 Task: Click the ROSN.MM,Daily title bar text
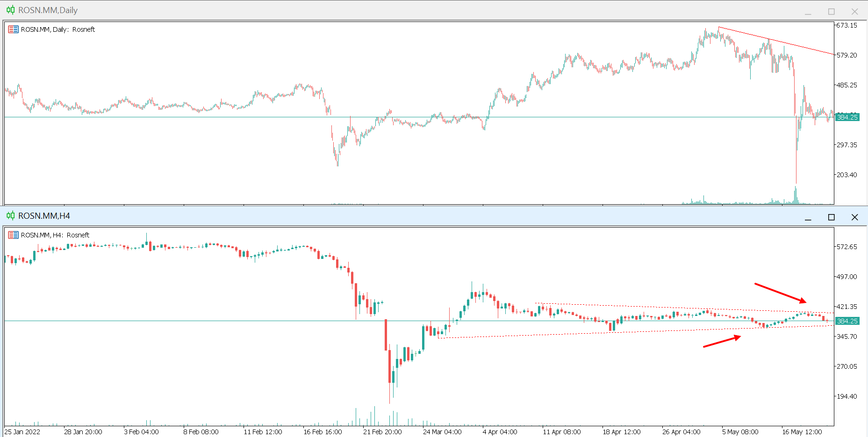pos(48,10)
